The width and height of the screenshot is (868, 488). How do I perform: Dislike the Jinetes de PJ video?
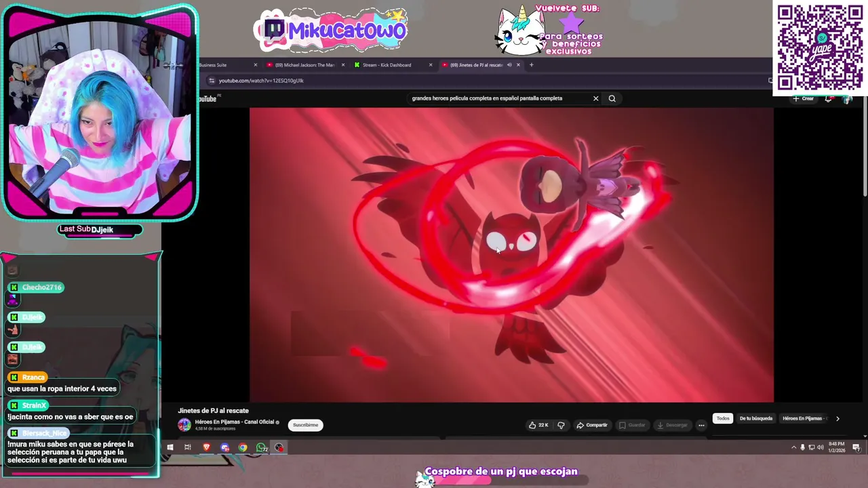coord(561,425)
